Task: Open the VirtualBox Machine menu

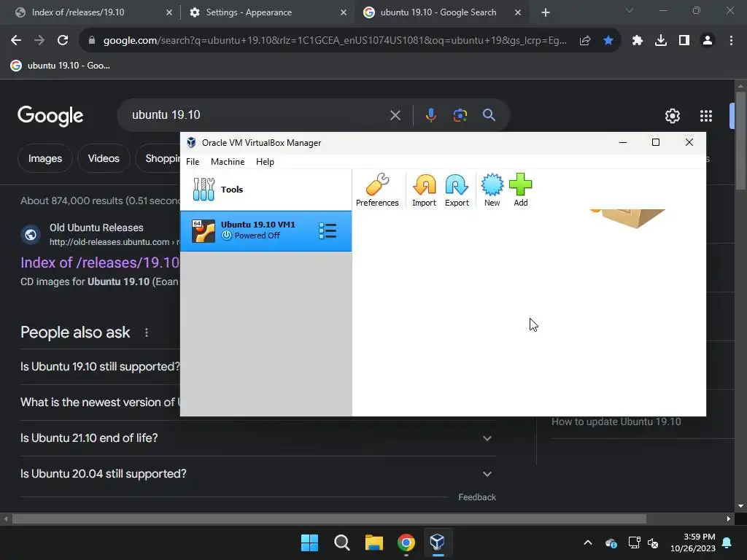Action: tap(228, 162)
